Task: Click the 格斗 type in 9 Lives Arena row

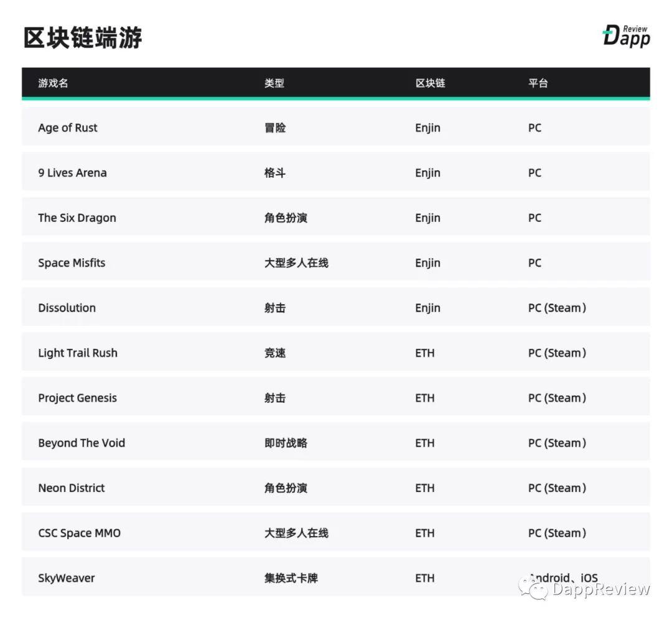Action: tap(275, 173)
